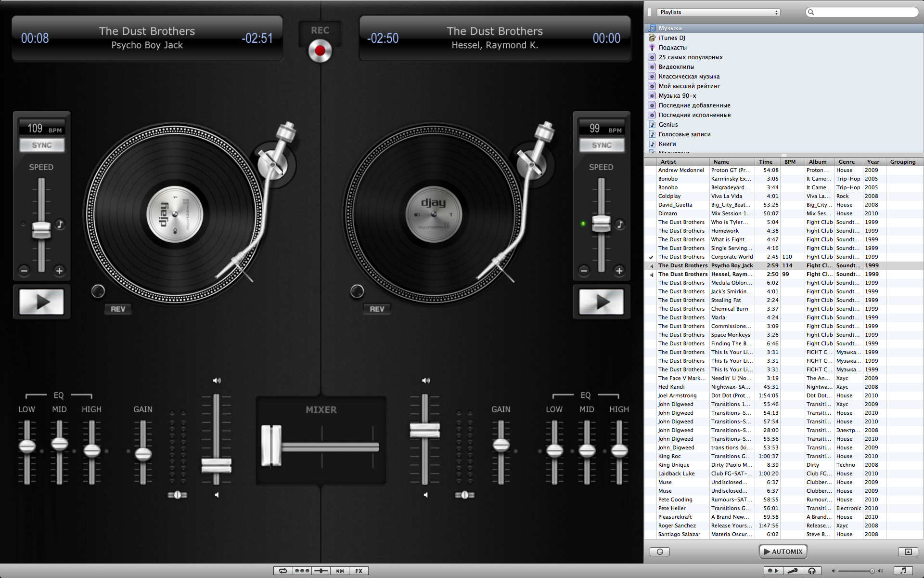The height and width of the screenshot is (578, 924).
Task: Toggle REV on the right turntable
Action: [377, 309]
